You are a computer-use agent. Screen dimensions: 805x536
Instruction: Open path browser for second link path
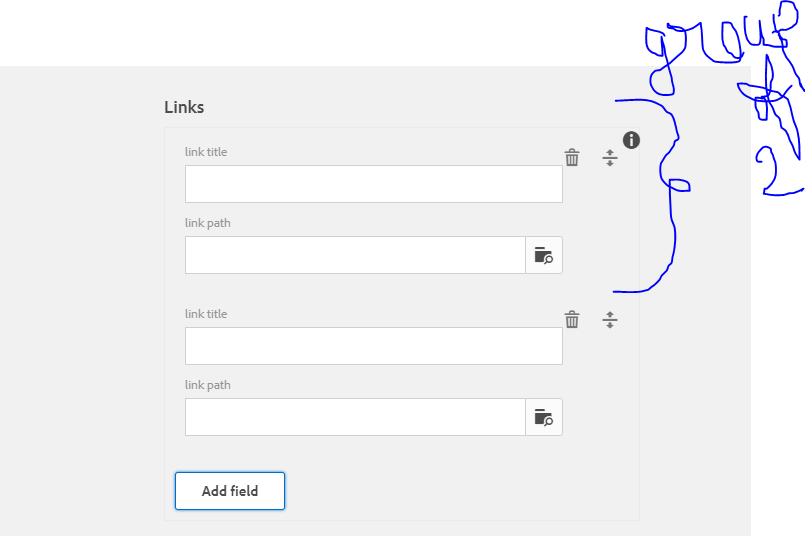pos(544,417)
